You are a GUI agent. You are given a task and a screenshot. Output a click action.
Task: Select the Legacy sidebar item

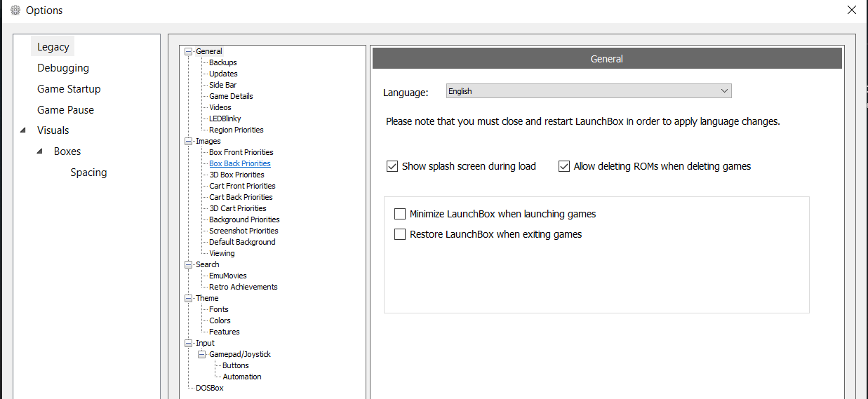click(53, 47)
